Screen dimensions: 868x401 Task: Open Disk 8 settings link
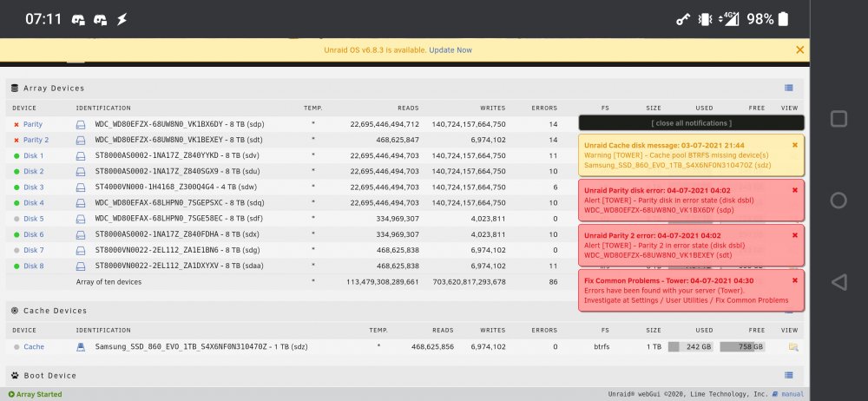tap(34, 266)
